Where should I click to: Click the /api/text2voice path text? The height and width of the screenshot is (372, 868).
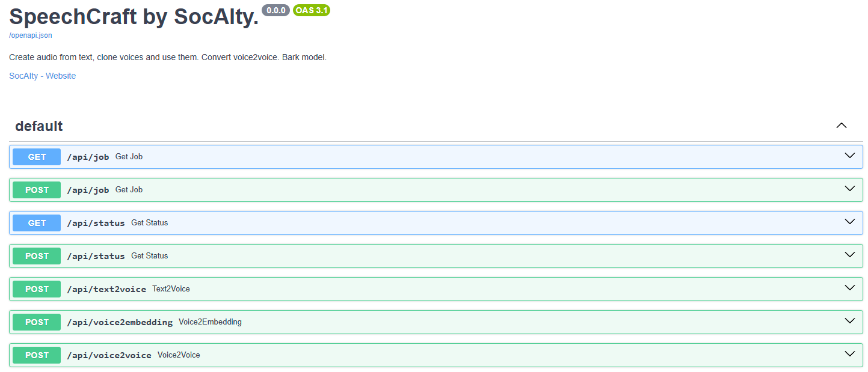coord(106,289)
